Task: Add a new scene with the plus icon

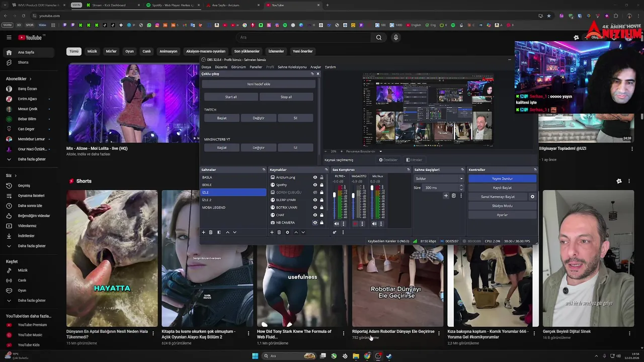Action: coord(203,232)
